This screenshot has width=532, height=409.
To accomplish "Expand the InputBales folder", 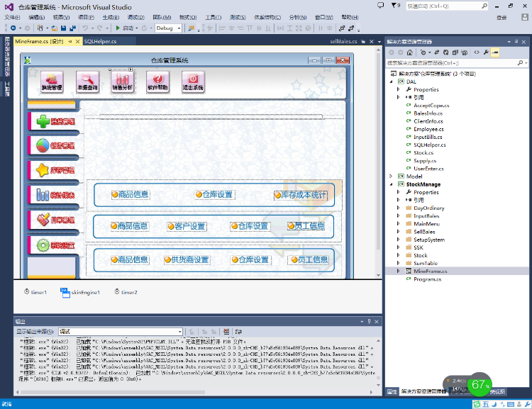I will point(399,215).
